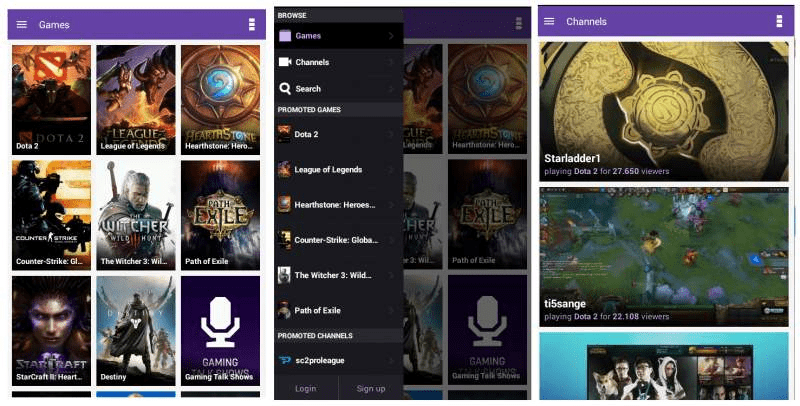Open Hearthstone: Heroes entry in drawer
The width and height of the screenshot is (800, 406).
pyautogui.click(x=339, y=205)
